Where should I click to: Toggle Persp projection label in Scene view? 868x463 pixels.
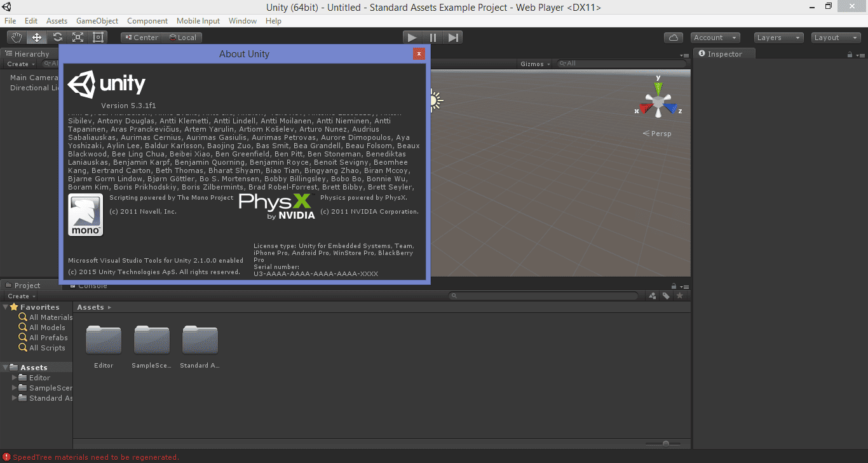657,134
